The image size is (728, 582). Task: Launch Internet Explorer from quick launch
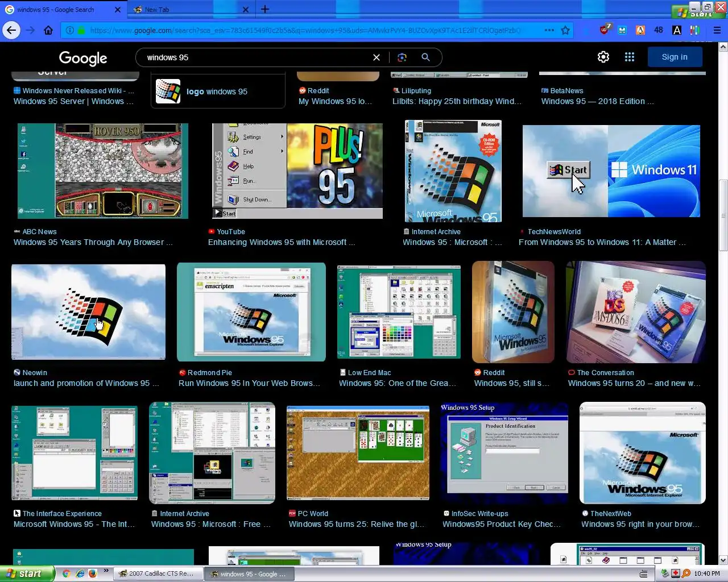pos(80,573)
